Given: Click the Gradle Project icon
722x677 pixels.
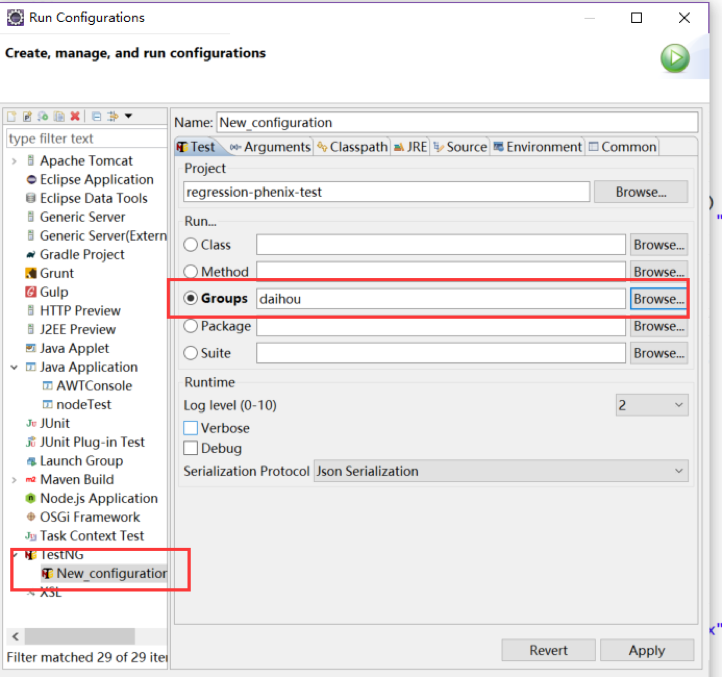Looking at the screenshot, I should click(x=31, y=255).
